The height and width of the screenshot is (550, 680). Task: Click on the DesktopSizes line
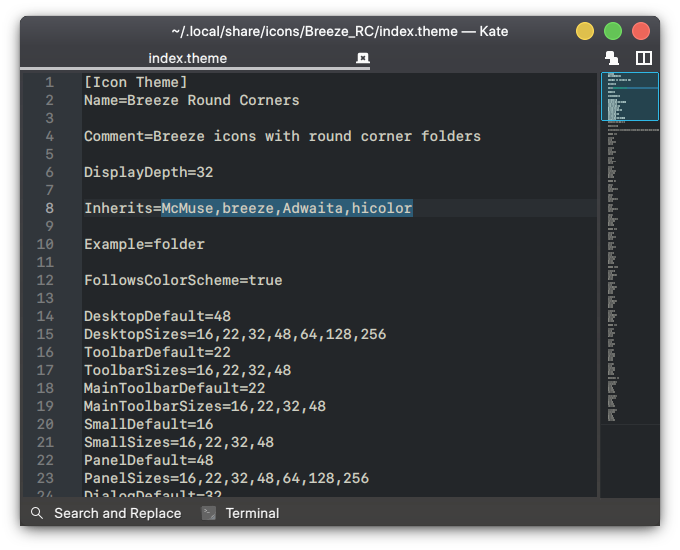[235, 334]
